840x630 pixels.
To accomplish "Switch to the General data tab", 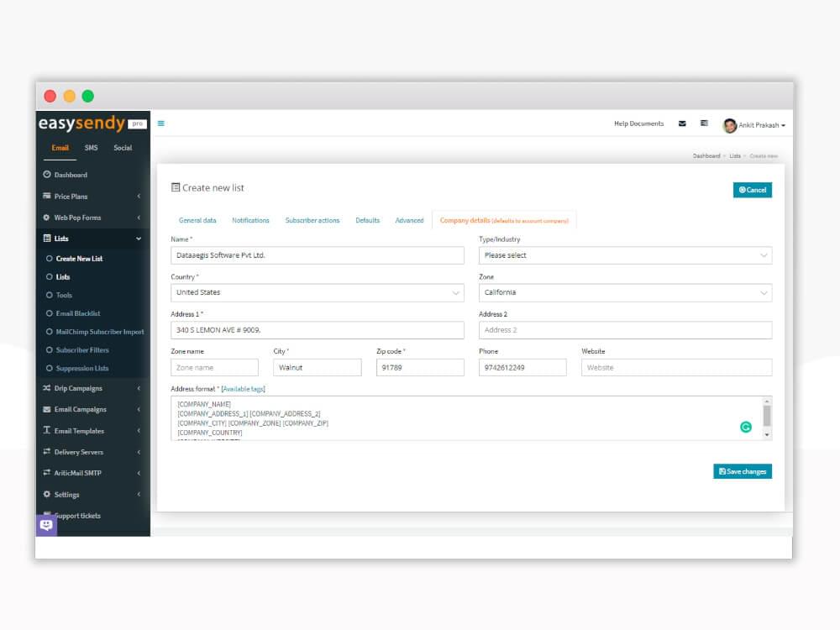I will click(x=197, y=220).
